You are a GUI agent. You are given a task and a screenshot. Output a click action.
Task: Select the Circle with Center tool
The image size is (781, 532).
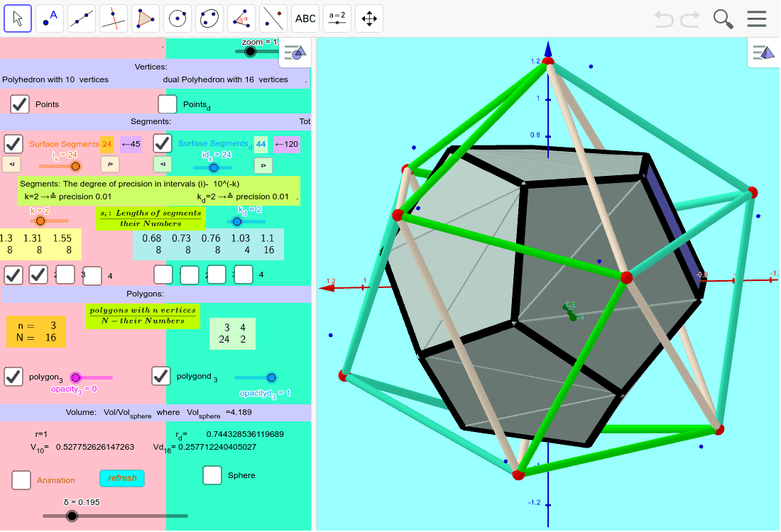[177, 18]
